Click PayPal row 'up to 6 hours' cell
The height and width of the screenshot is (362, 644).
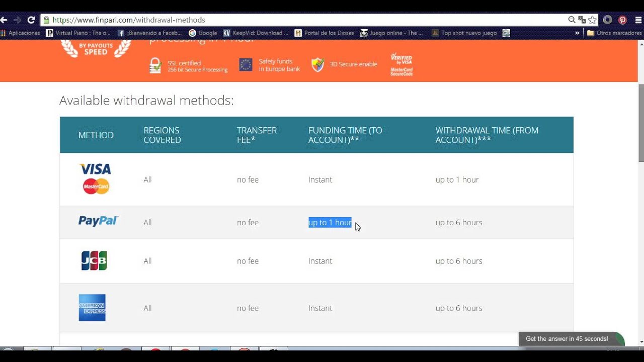[459, 222]
